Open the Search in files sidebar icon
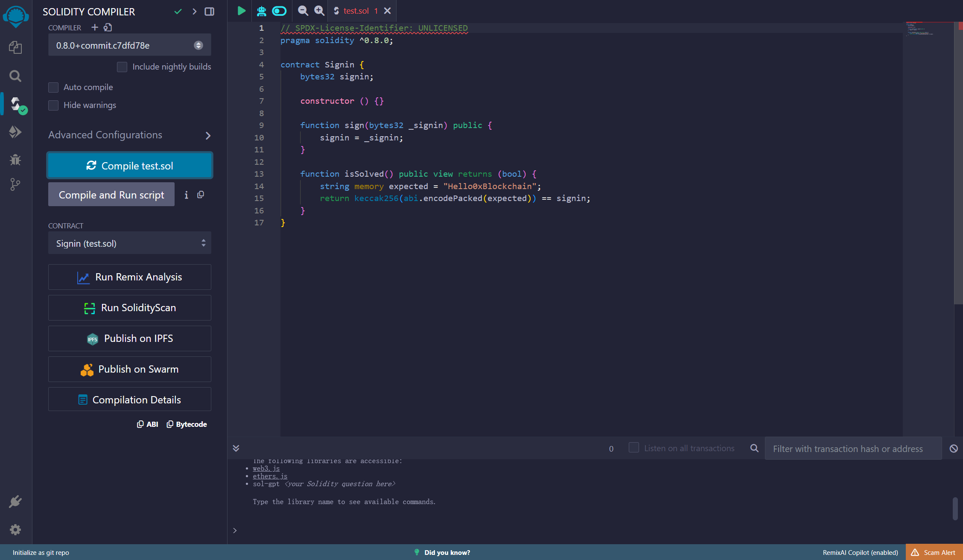 15,76
